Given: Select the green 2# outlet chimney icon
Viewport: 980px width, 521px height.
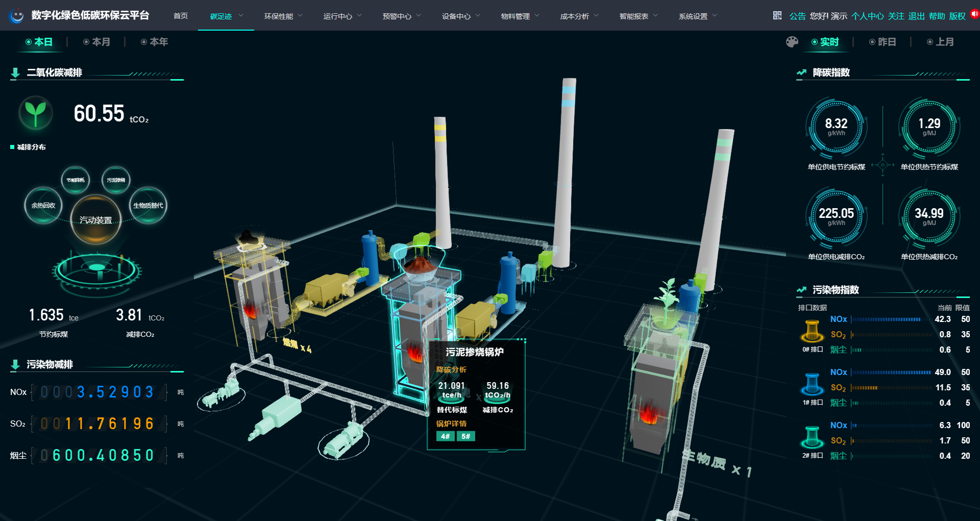Looking at the screenshot, I should 812,437.
